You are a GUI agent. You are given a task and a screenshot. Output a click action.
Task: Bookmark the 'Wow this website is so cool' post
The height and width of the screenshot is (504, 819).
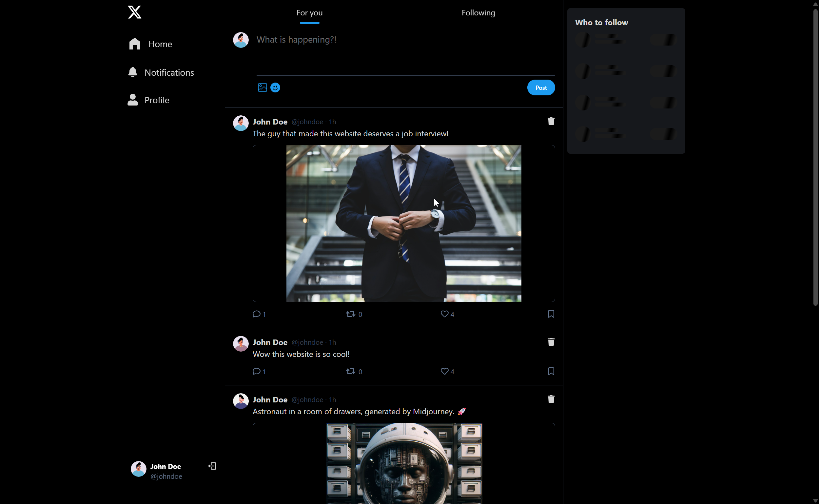[x=551, y=371]
